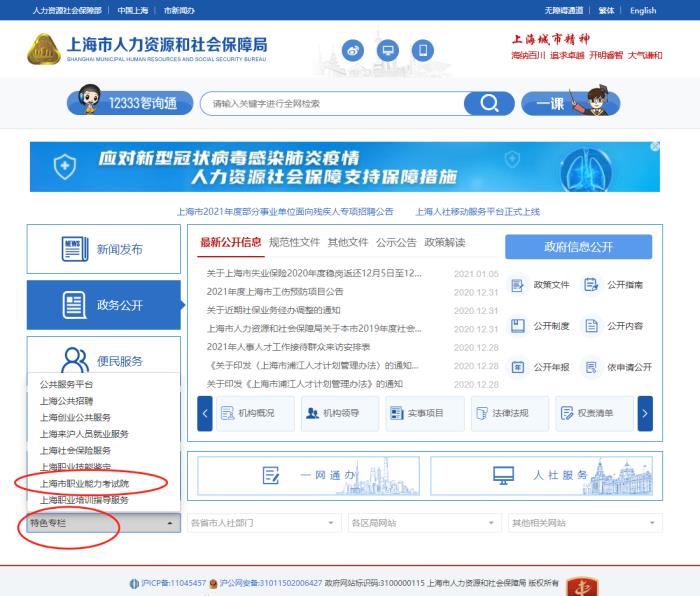Open 政策文件 icon in info panel

(540, 285)
